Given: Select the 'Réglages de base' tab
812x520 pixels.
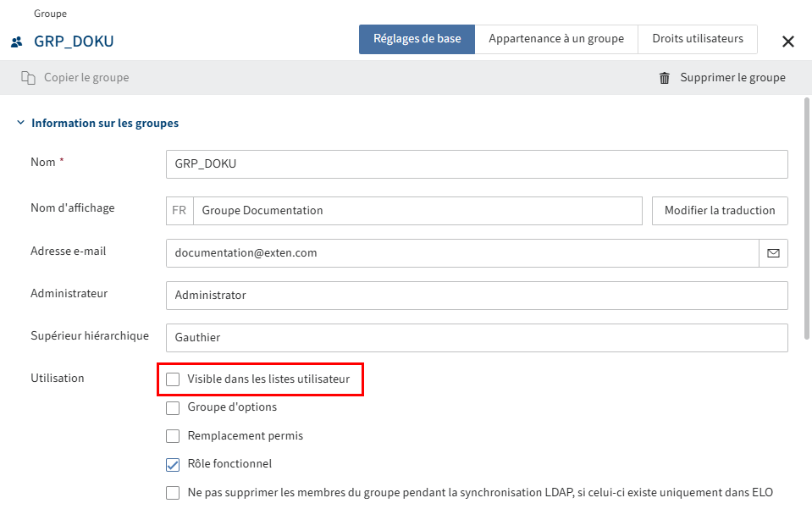Looking at the screenshot, I should point(417,38).
